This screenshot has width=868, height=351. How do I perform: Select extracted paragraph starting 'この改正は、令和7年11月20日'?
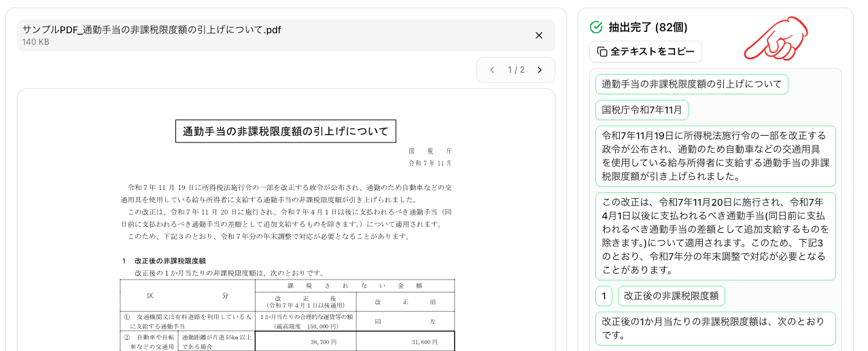point(716,236)
